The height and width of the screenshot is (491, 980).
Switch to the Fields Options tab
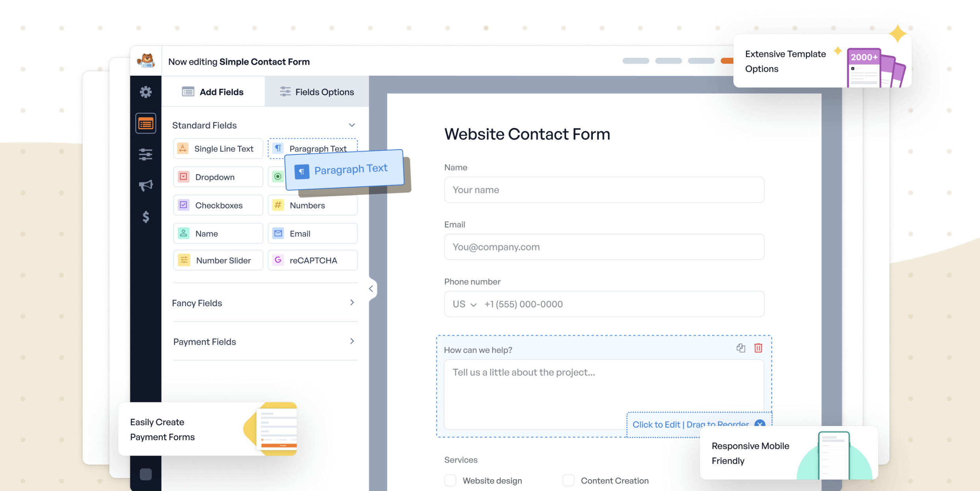pyautogui.click(x=317, y=92)
